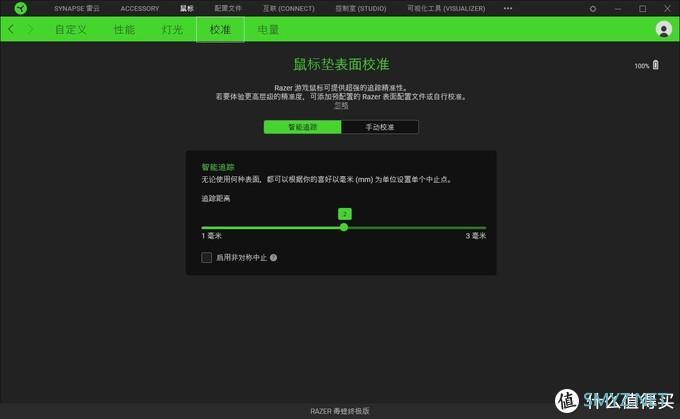Open the 互联 (CONNECT) module
Screen dimensions: 680x419
[x=289, y=8]
